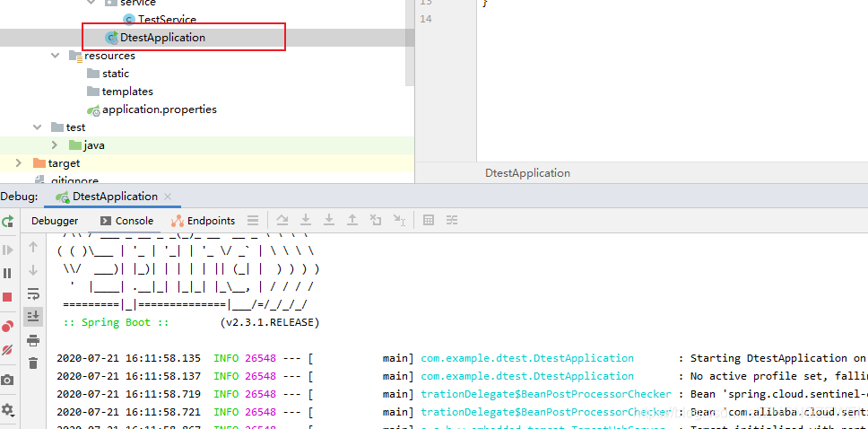Click 'No active profile set' message
The height and width of the screenshot is (429, 868).
tap(756, 376)
